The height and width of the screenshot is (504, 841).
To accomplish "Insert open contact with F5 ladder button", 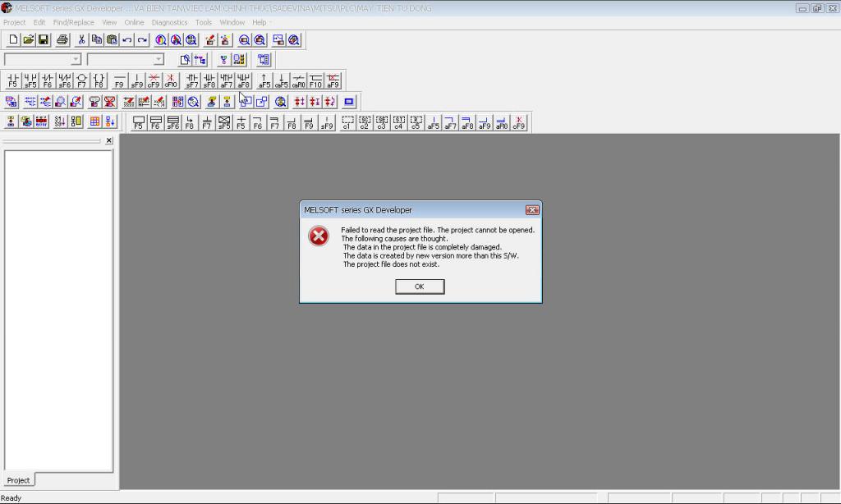I will pos(13,80).
